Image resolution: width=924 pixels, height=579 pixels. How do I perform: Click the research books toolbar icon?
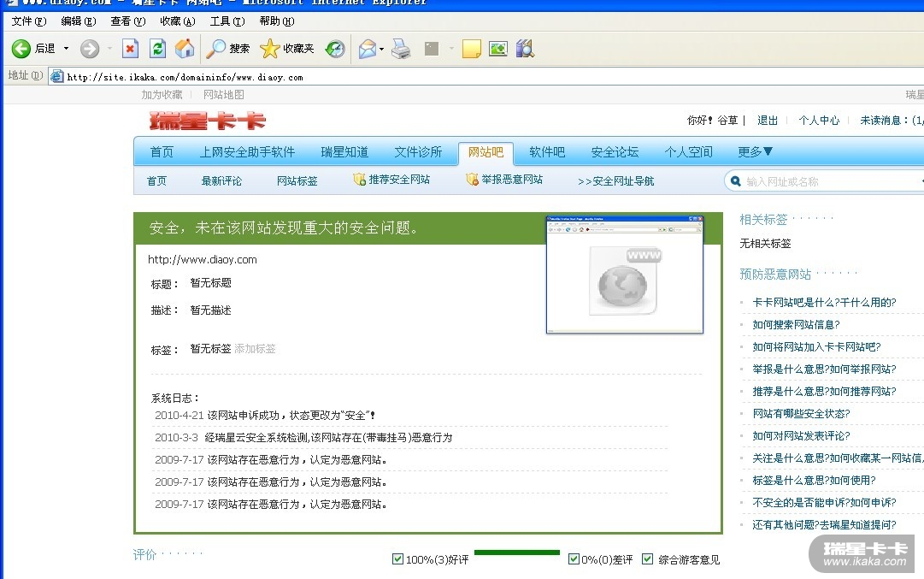point(525,49)
